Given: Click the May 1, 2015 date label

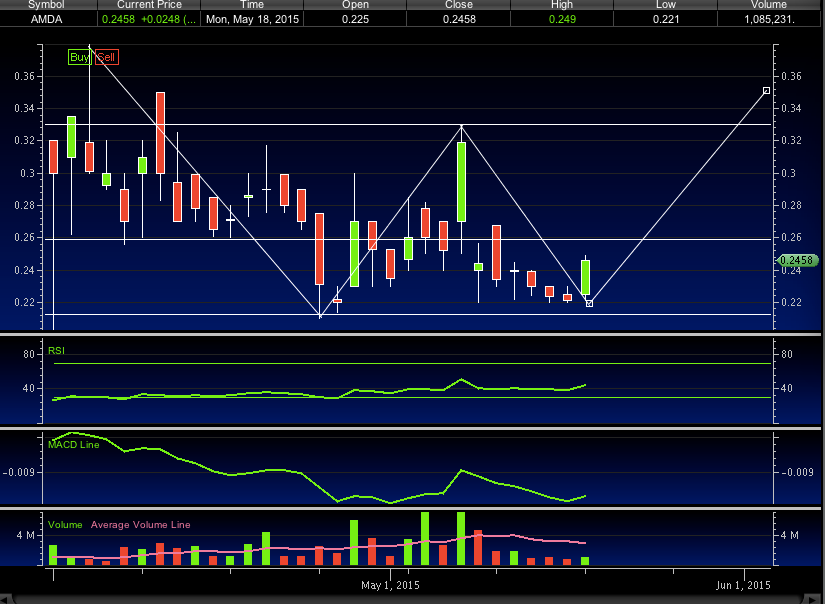Looking at the screenshot, I should click(390, 585).
